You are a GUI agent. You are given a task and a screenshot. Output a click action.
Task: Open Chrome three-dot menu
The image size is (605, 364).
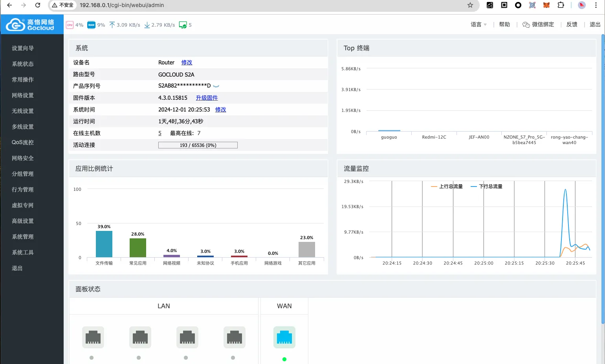pos(596,5)
